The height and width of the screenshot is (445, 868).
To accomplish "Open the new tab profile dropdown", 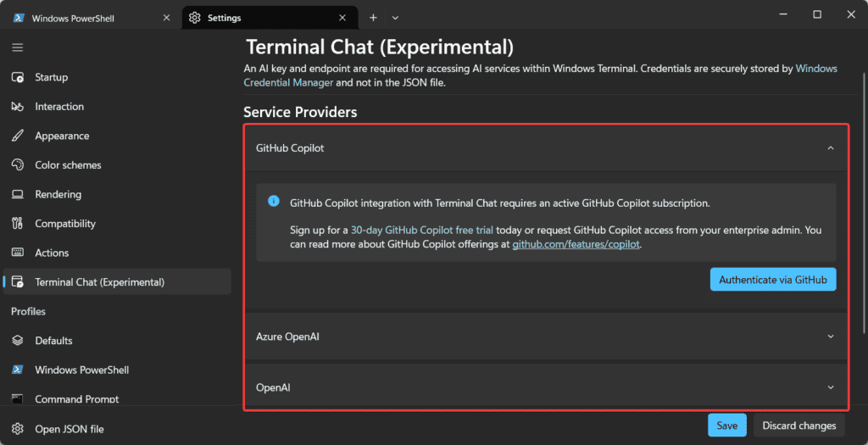I will (395, 18).
